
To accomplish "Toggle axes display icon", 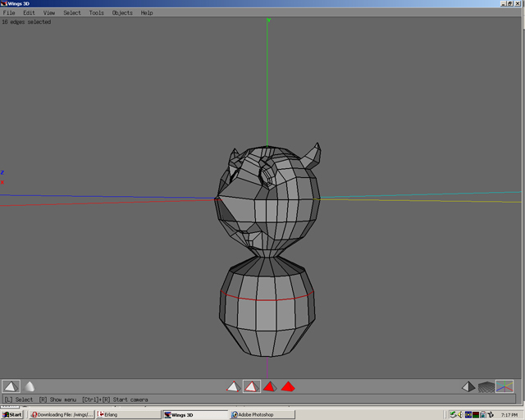I will click(504, 387).
